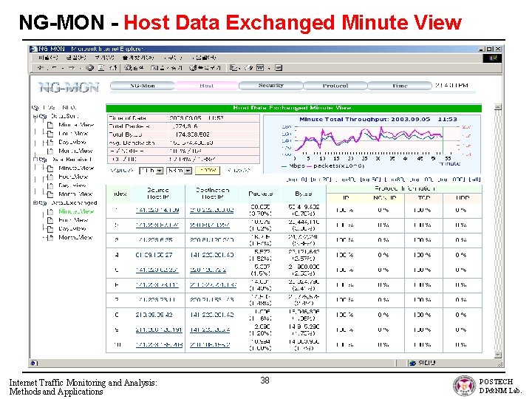
Task: Open Minute_View under Data_Received
Action: [76, 168]
